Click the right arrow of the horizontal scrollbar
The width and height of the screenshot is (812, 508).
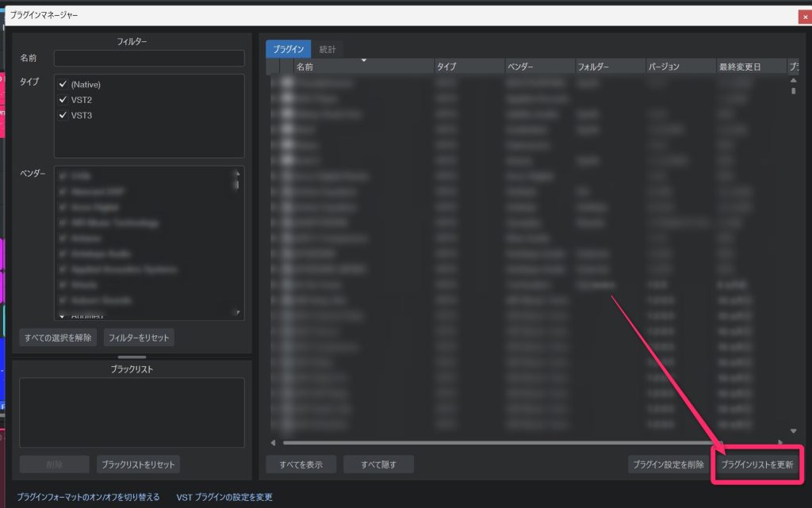pyautogui.click(x=780, y=442)
